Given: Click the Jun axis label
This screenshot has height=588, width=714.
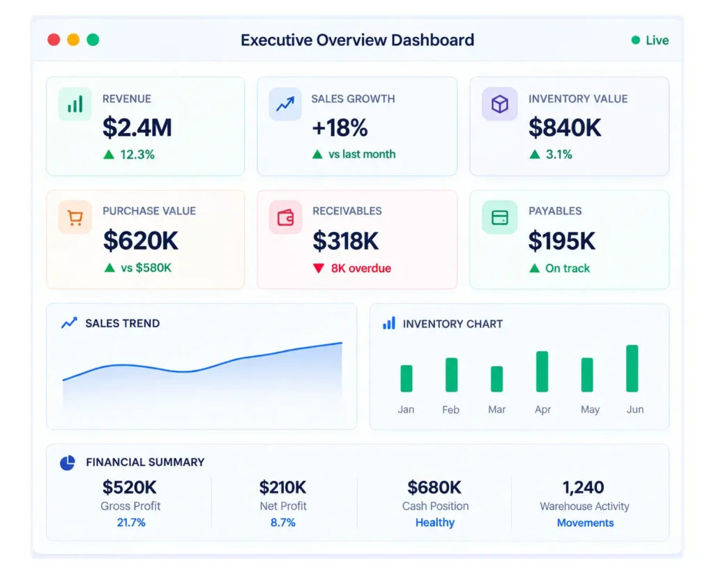Looking at the screenshot, I should [635, 410].
